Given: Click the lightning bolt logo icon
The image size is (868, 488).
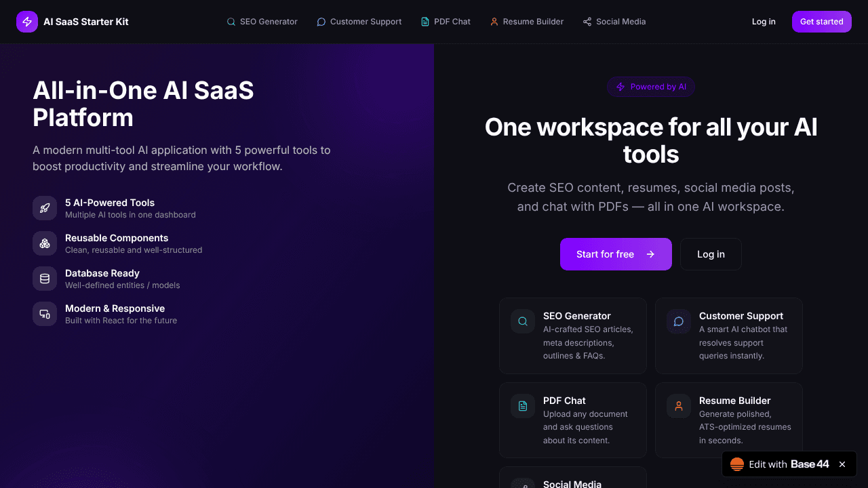Looking at the screenshot, I should pyautogui.click(x=27, y=22).
